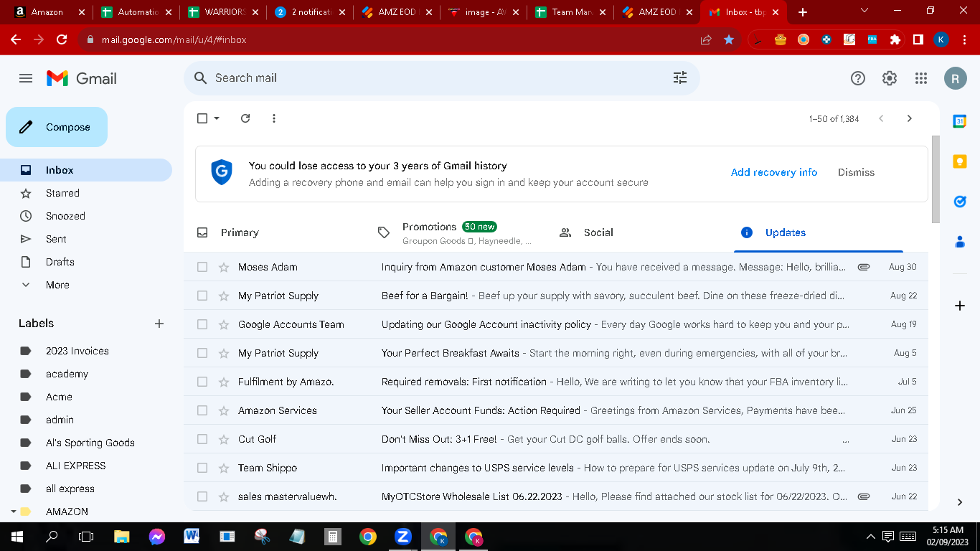980x551 pixels.
Task: Check the Amazon Services email checkbox
Action: pyautogui.click(x=202, y=410)
